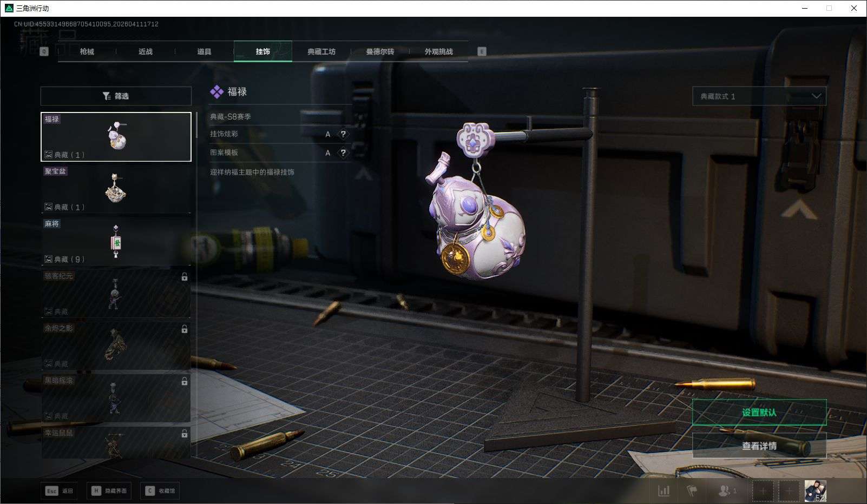Click the lock icon on 骇客纪元 item

(184, 277)
